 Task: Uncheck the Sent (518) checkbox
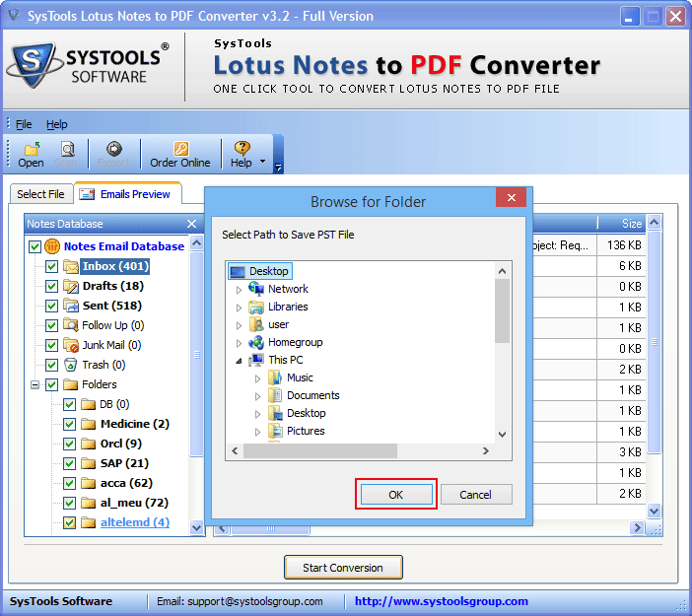tap(51, 306)
